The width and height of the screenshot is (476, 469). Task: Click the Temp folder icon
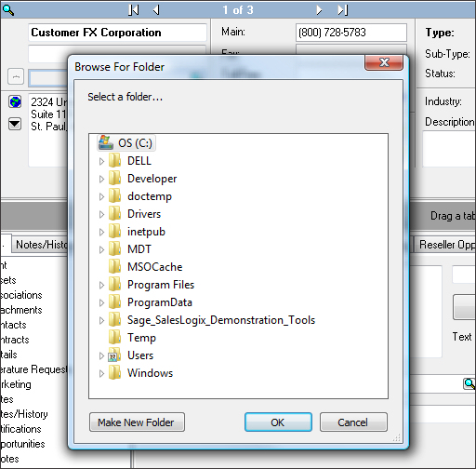click(115, 337)
